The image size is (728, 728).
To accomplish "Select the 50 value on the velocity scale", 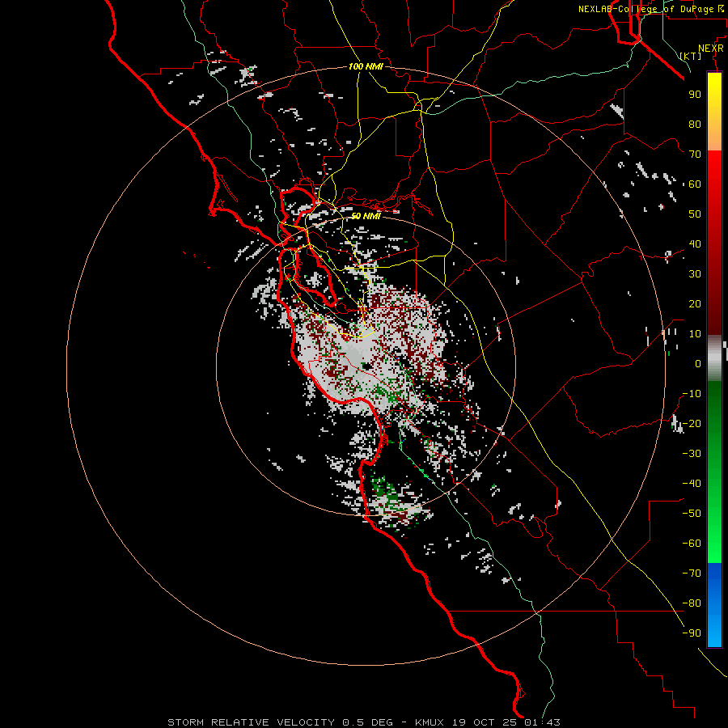I will pyautogui.click(x=695, y=214).
